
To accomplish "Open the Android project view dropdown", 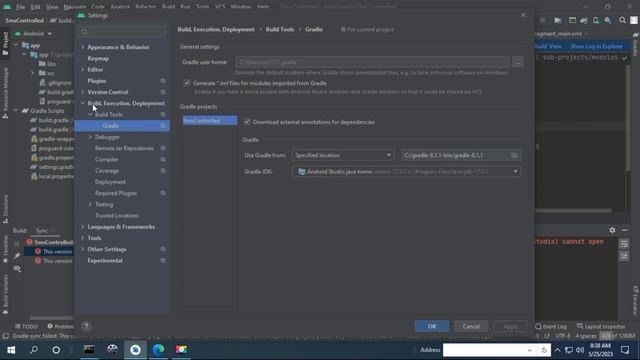I will click(33, 33).
